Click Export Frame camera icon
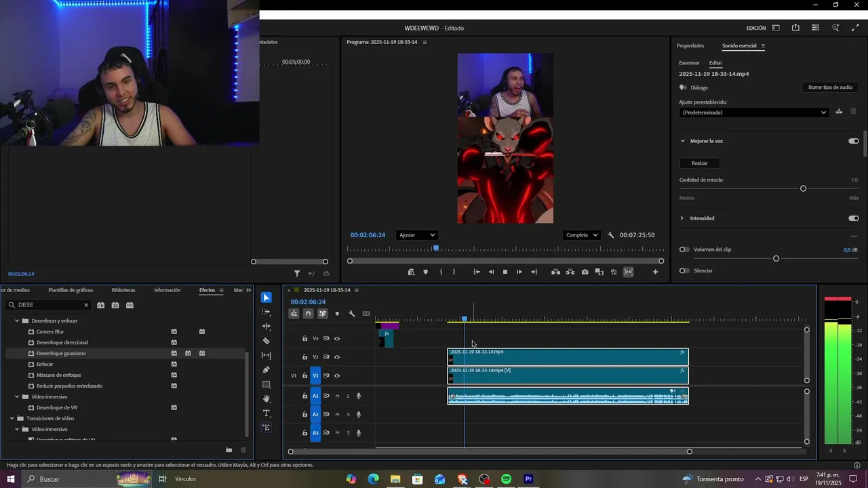The height and width of the screenshot is (488, 868). tap(585, 272)
